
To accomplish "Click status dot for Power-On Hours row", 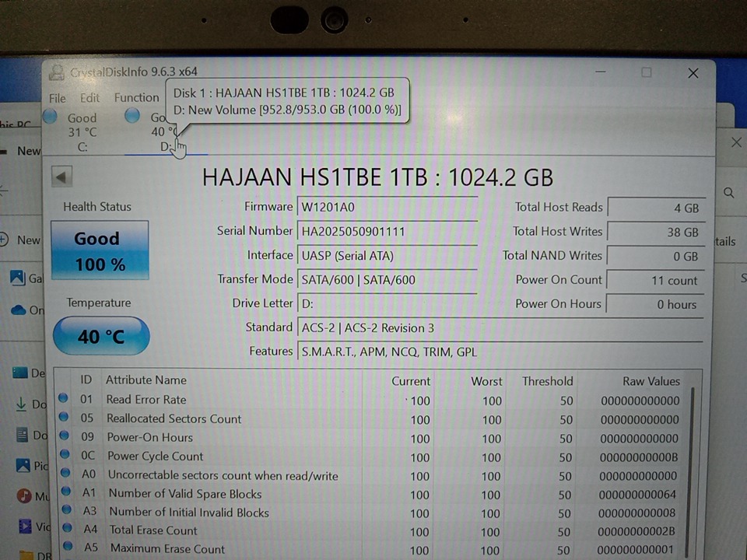I will [x=64, y=436].
